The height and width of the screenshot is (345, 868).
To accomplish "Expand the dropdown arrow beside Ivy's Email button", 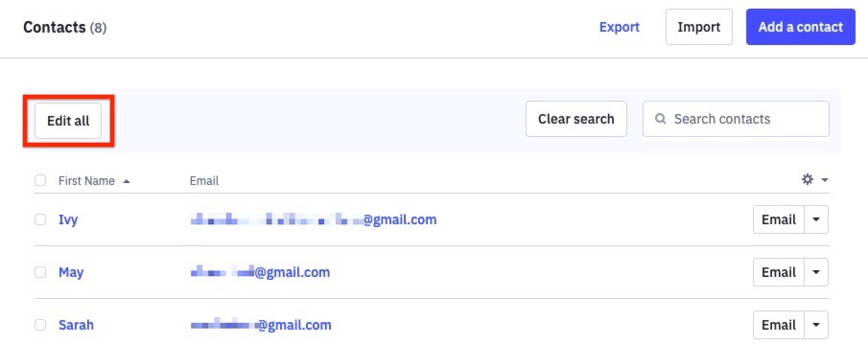I will (816, 219).
